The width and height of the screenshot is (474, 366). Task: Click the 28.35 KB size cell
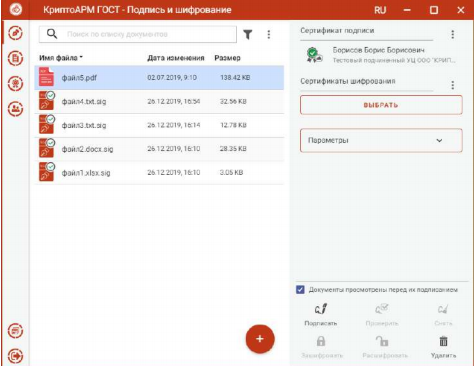(x=233, y=149)
